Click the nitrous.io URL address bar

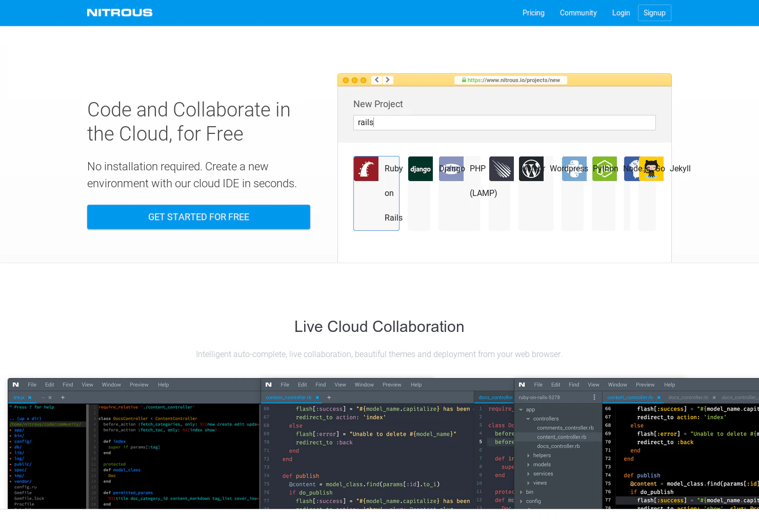[511, 80]
